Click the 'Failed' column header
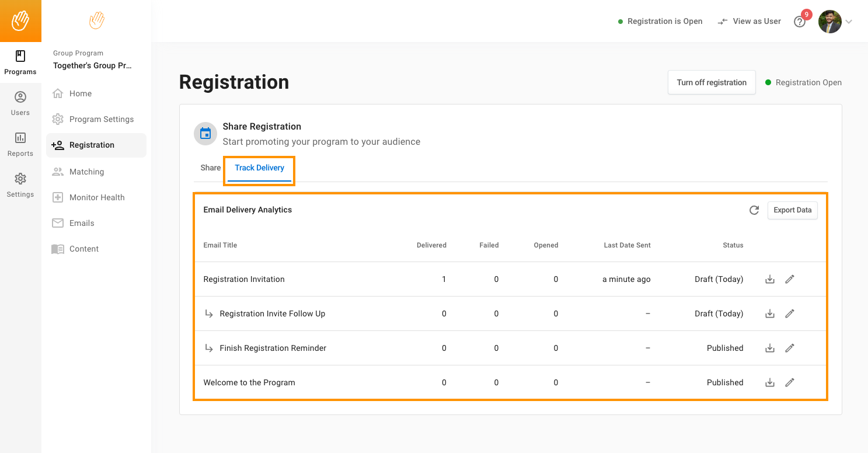The image size is (868, 453). click(x=489, y=245)
